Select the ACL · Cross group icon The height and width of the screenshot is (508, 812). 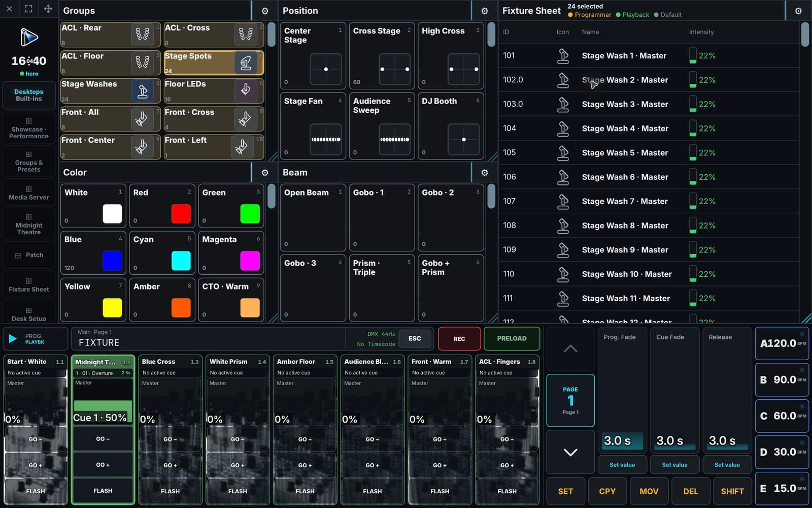pyautogui.click(x=246, y=35)
